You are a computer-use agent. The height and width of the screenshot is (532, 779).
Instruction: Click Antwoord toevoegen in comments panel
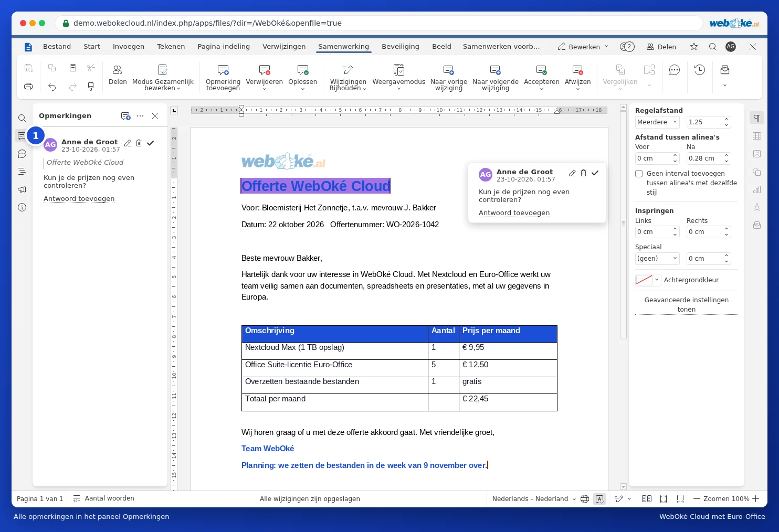pos(79,199)
